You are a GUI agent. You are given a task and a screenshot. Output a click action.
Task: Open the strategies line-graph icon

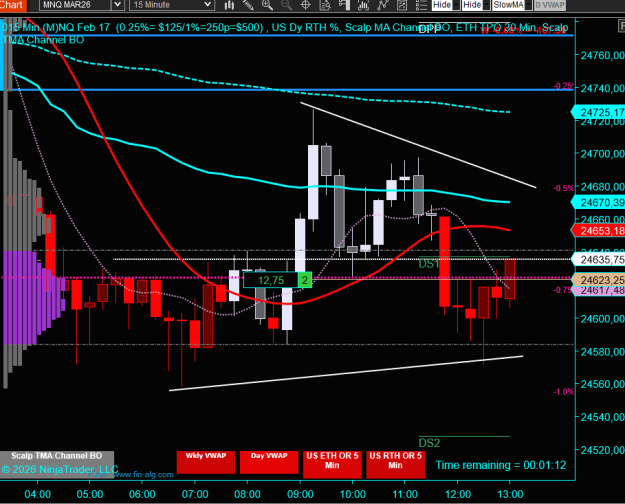(383, 5)
